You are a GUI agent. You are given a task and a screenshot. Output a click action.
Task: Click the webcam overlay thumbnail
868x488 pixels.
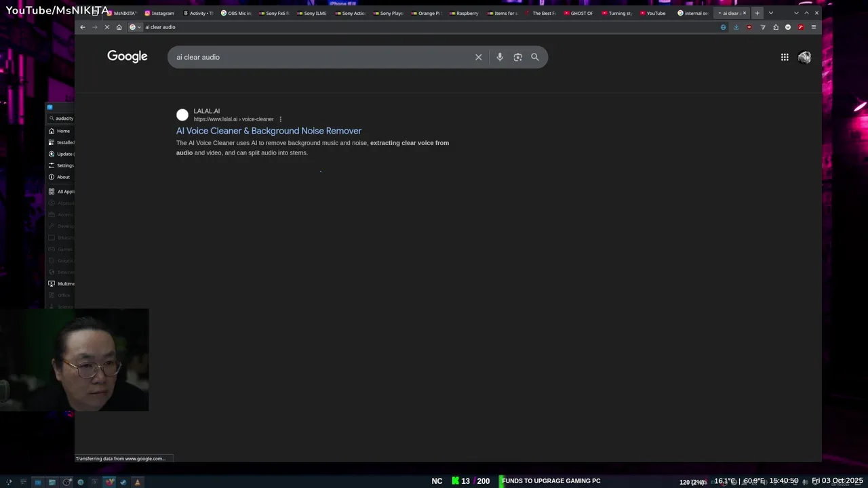click(x=75, y=360)
